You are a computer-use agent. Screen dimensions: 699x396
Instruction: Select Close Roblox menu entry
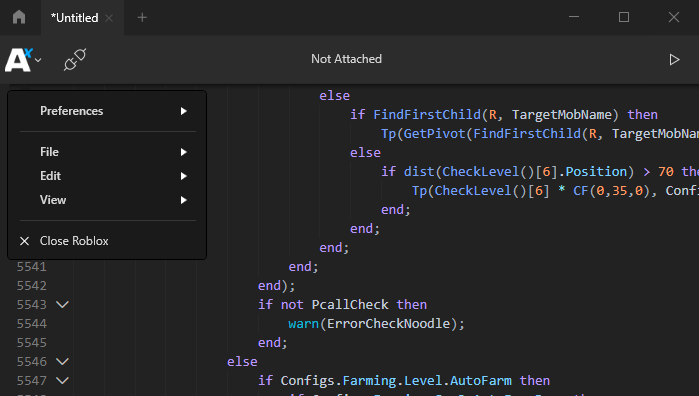click(107, 241)
